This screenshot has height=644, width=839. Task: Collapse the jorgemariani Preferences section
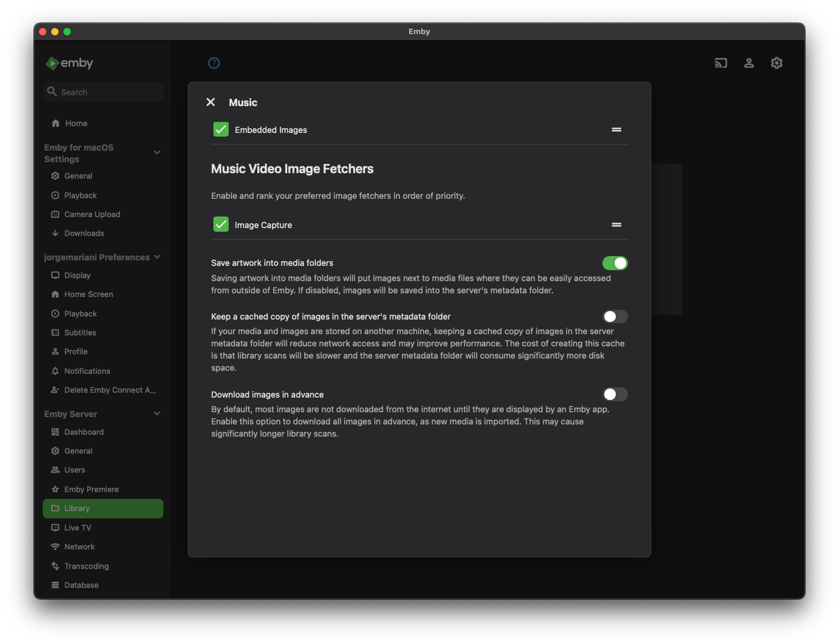pyautogui.click(x=157, y=257)
